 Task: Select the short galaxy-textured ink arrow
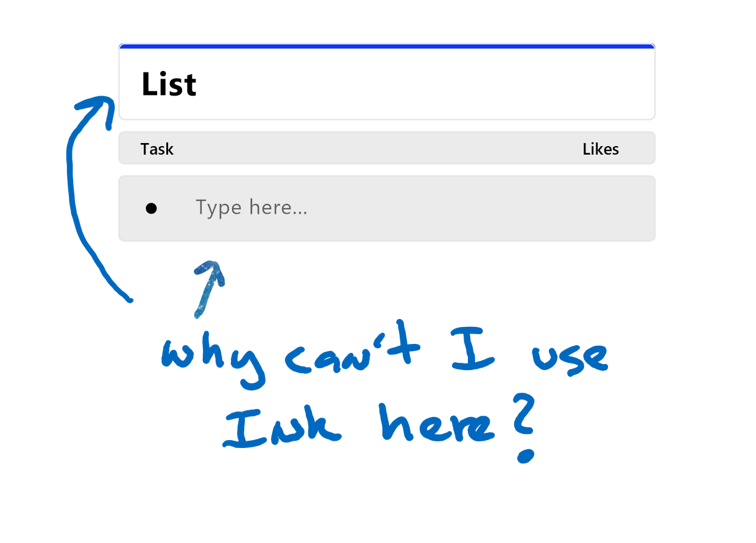click(207, 287)
